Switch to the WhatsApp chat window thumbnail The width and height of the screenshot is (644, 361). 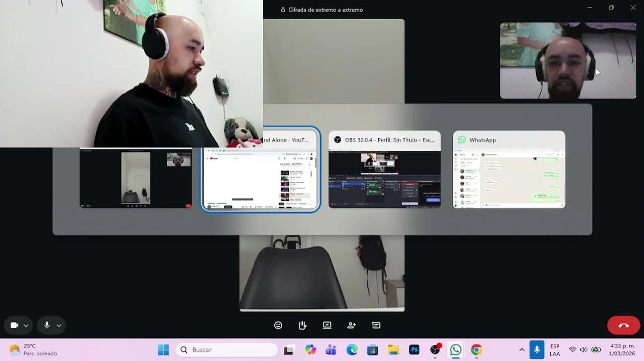point(509,169)
